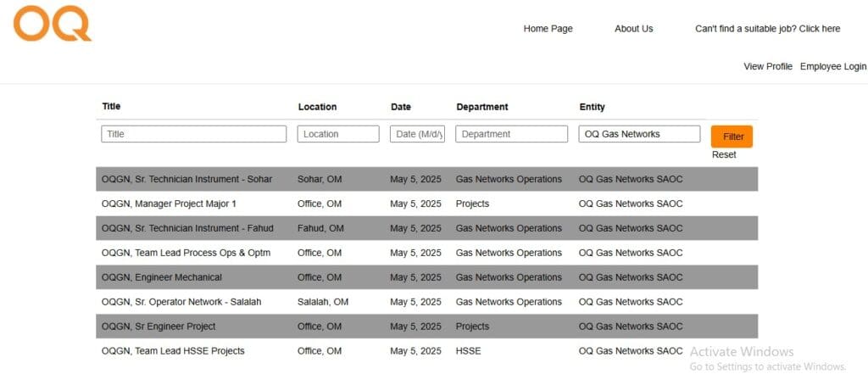
Task: Open "Can't find a suitable job? Click here"
Action: (768, 29)
